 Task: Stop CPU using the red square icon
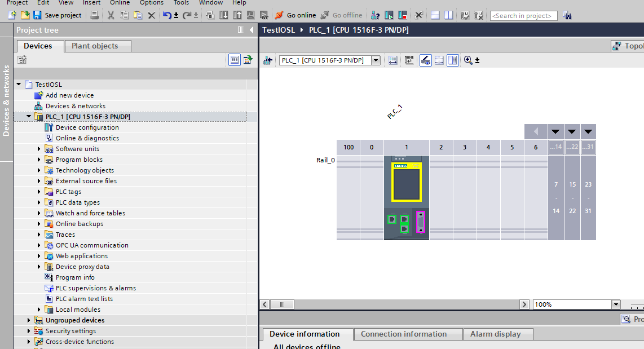coord(403,15)
